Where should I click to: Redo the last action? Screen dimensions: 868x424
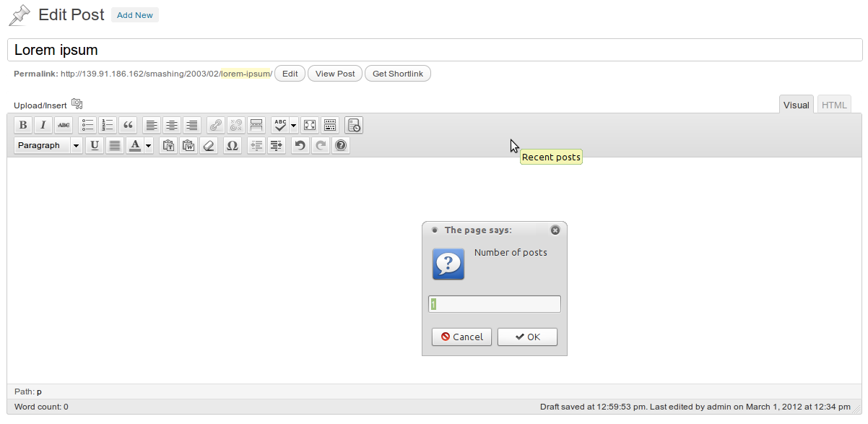(320, 145)
